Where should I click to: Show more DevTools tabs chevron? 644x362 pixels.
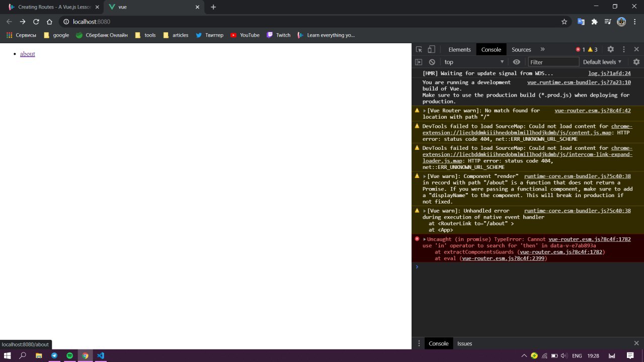(542, 49)
